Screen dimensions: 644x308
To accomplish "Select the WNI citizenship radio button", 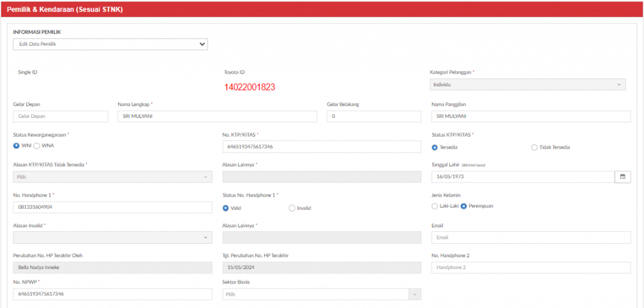I will [x=16, y=145].
